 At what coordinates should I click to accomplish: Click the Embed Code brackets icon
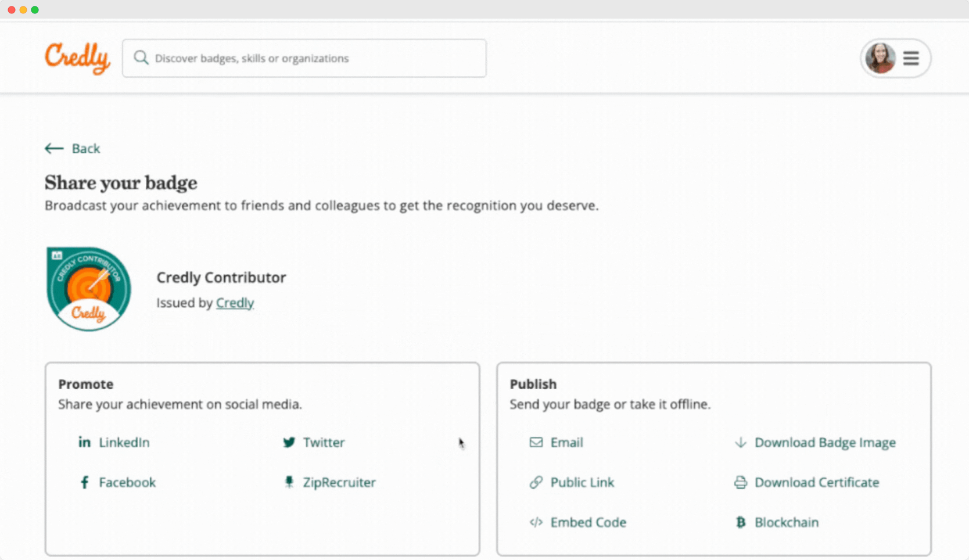pos(536,522)
